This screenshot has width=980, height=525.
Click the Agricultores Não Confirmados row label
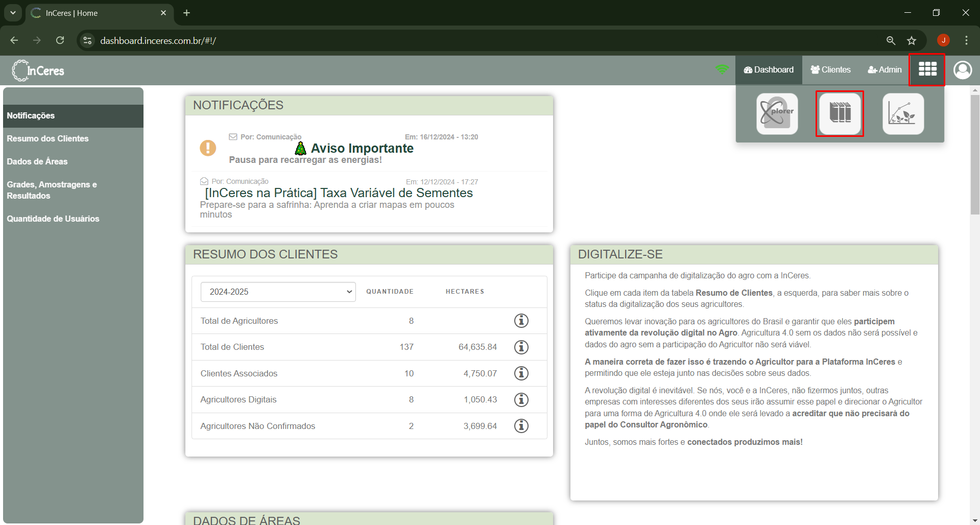tap(257, 426)
